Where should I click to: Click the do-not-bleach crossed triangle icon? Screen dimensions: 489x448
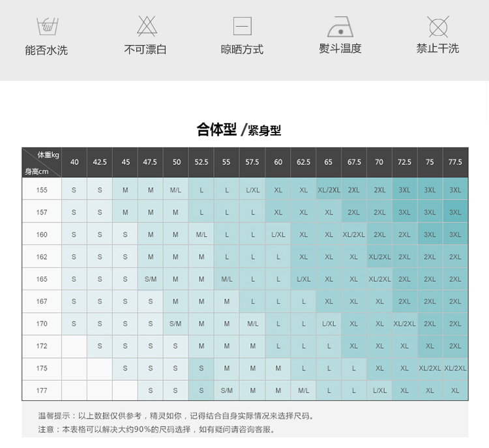(x=147, y=26)
